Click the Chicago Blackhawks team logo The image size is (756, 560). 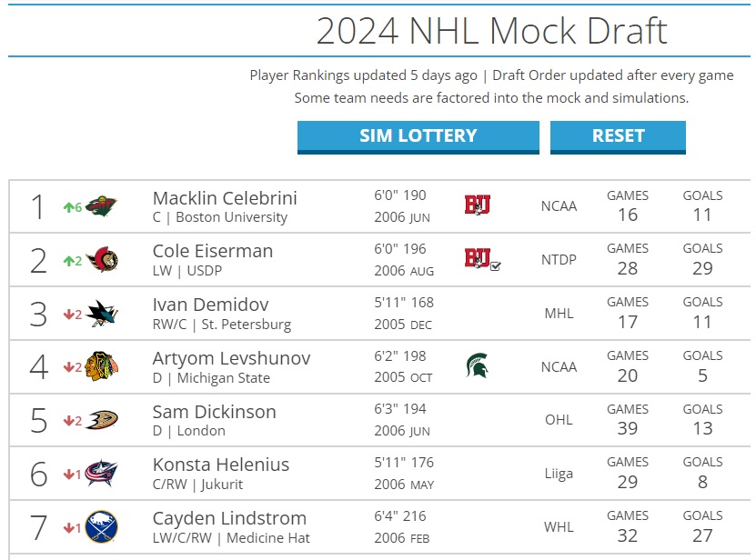[102, 366]
